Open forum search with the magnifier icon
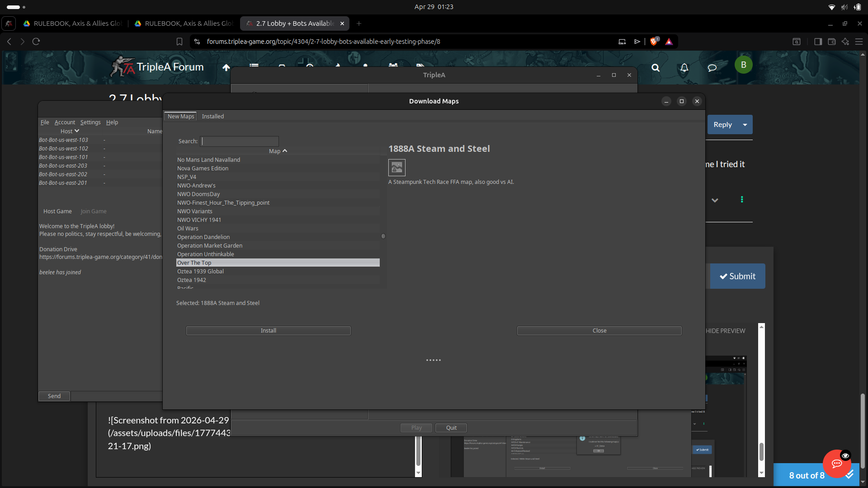The image size is (868, 488). pos(655,68)
